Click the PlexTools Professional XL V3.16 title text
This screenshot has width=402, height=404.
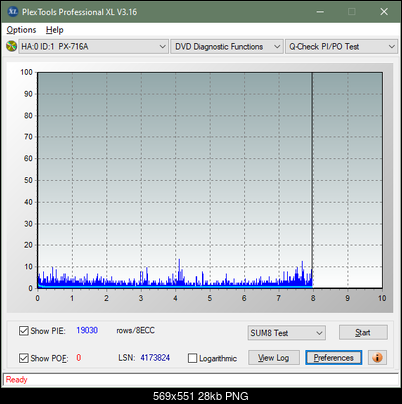tap(79, 12)
